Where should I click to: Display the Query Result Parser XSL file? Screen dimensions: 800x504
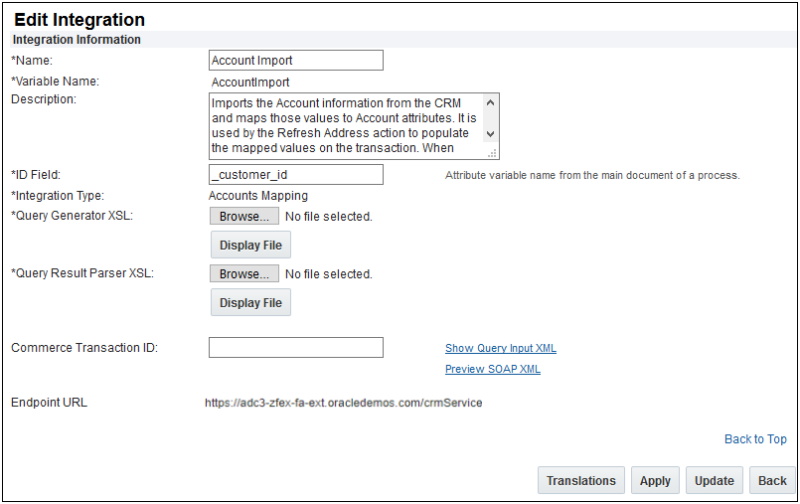point(251,303)
